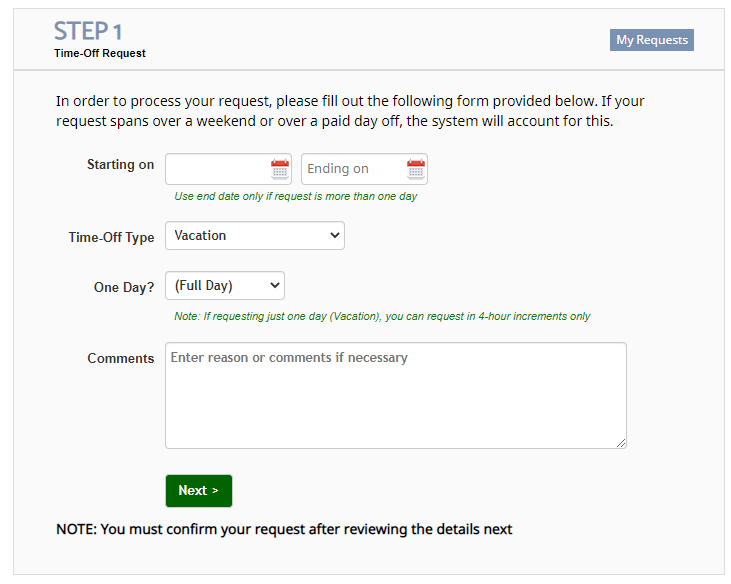
Task: Click the Vacation dropdown chevron arrow
Action: [334, 235]
